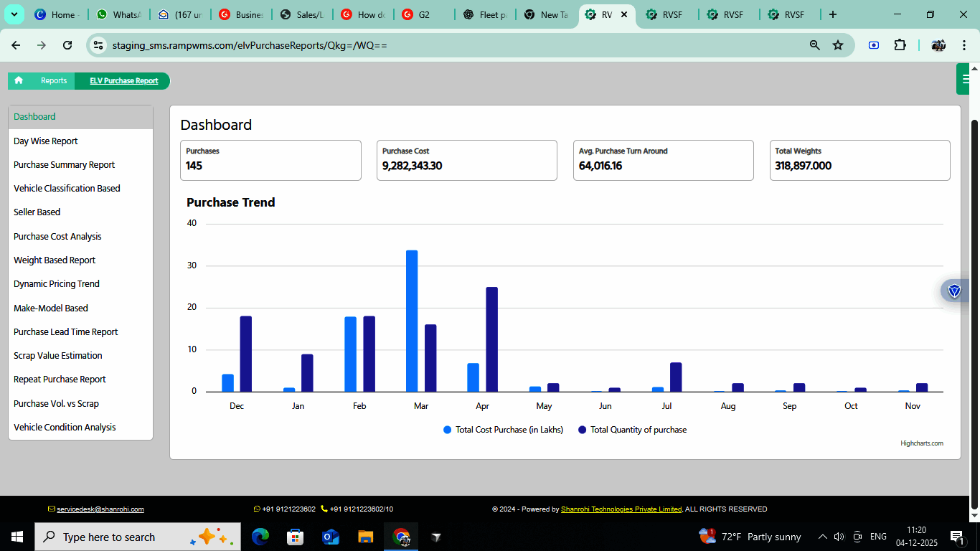Open Day Wise Report in sidebar
The width and height of the screenshot is (980, 551).
(46, 141)
